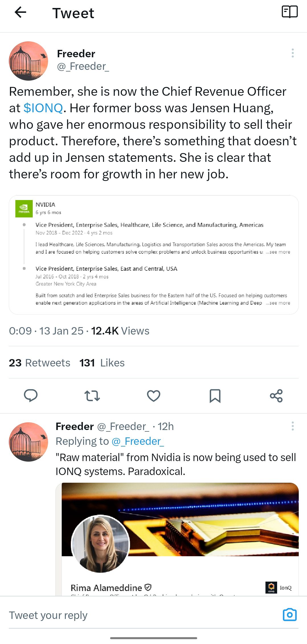Viewport: 307px width, 644px height.
Task: View the 23 Retweets list
Action: pyautogui.click(x=40, y=363)
